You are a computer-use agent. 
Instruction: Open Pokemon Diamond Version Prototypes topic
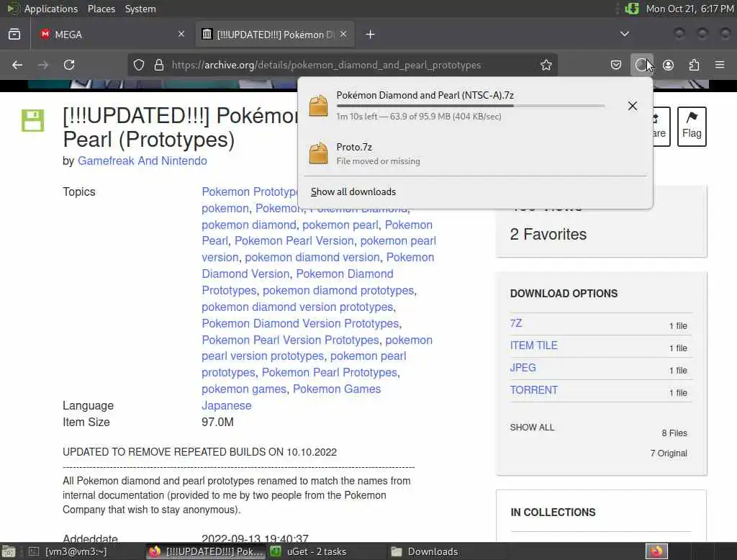(300, 323)
